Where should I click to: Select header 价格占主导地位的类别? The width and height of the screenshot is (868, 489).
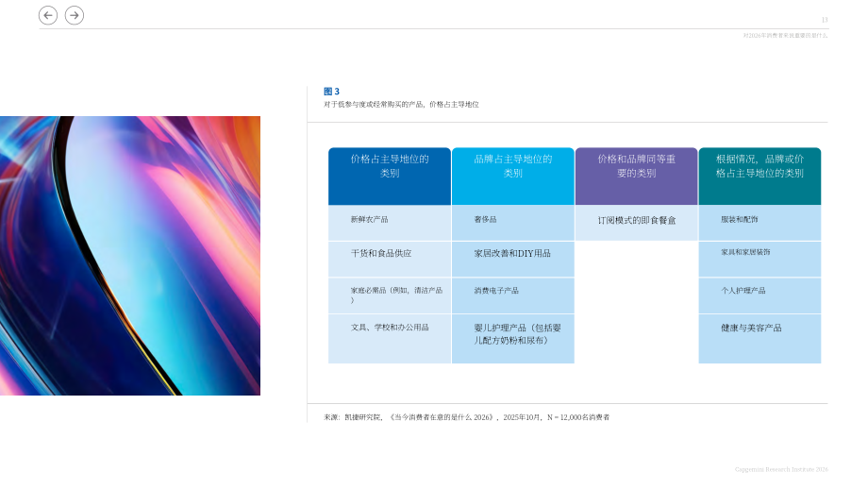[x=389, y=177]
